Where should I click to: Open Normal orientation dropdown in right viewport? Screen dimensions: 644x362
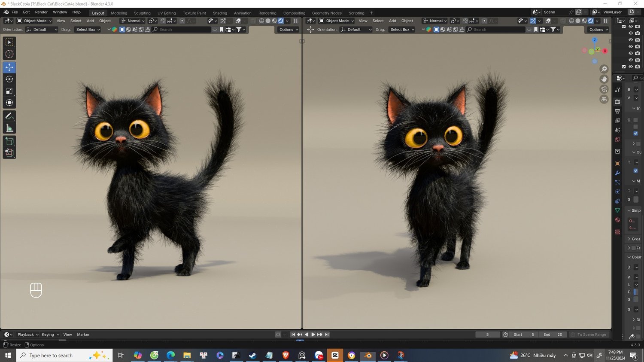point(435,21)
